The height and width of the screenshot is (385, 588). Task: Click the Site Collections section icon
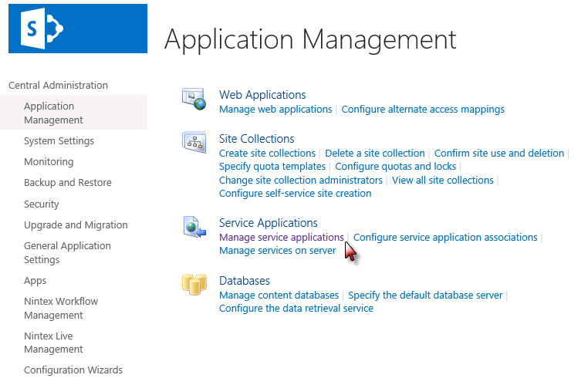(x=193, y=143)
